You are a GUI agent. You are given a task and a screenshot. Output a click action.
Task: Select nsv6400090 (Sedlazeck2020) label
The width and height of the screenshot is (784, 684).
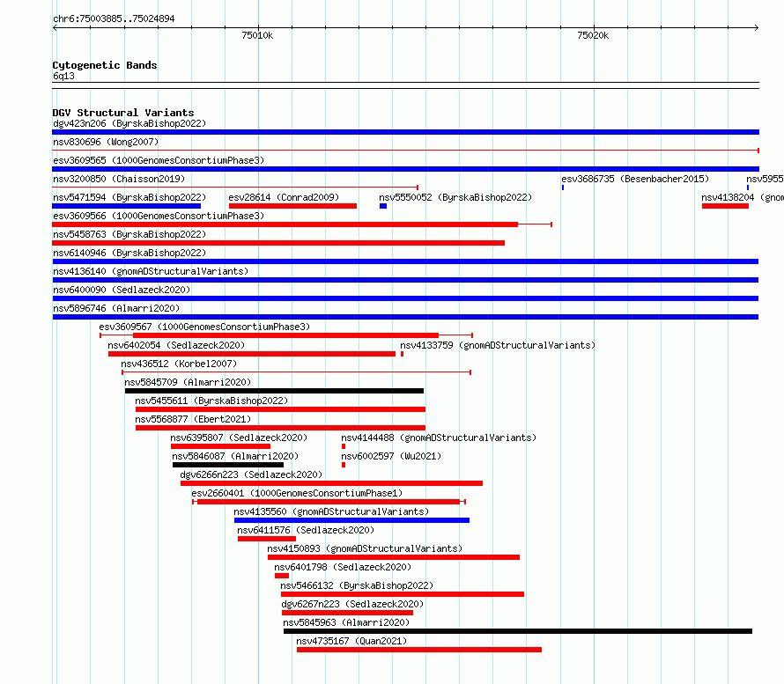pos(122,290)
